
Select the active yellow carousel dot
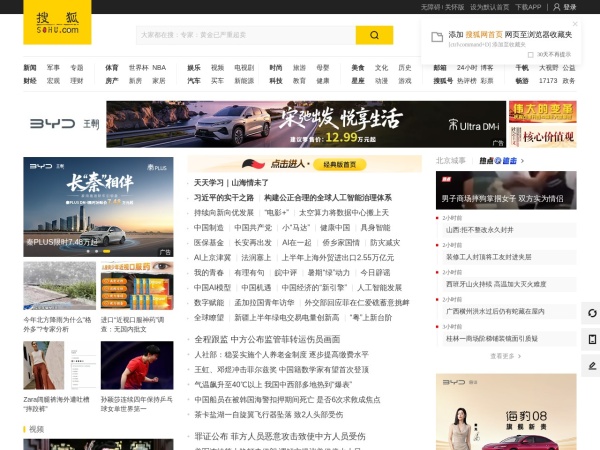106,251
